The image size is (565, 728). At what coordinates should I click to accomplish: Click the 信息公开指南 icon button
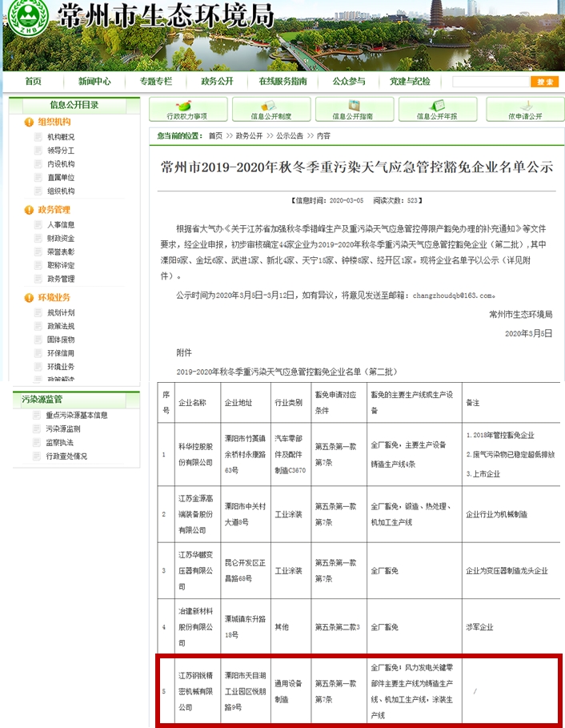(355, 105)
